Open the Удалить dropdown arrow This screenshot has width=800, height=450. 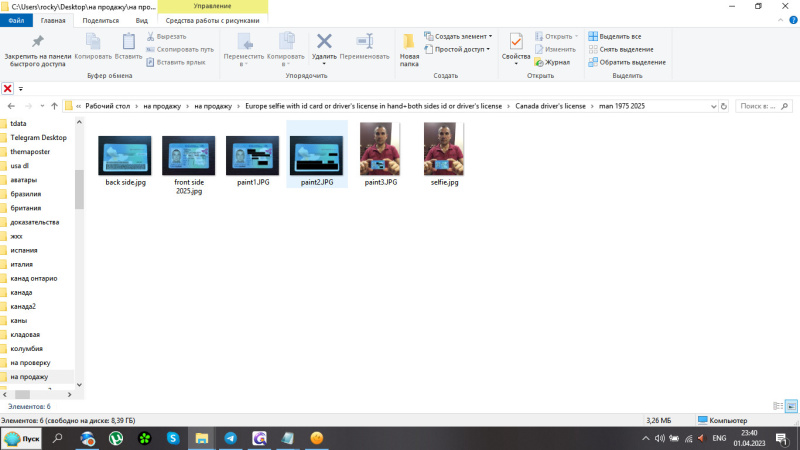point(324,62)
